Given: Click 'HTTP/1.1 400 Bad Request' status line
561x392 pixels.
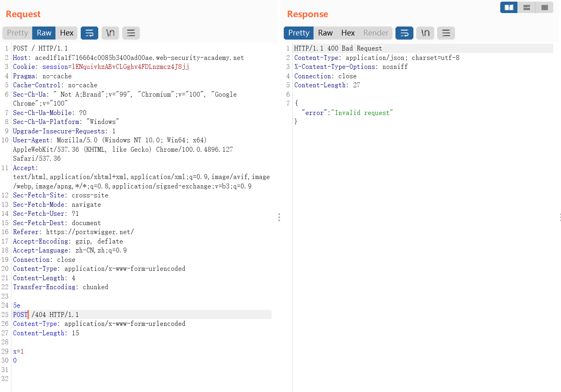Looking at the screenshot, I should (338, 49).
